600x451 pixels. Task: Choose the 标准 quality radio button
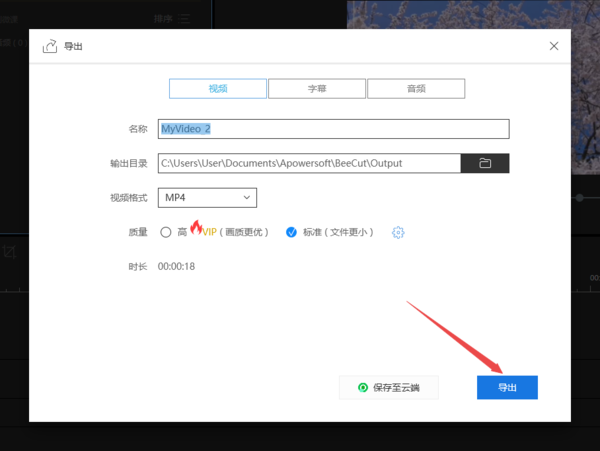pos(292,232)
